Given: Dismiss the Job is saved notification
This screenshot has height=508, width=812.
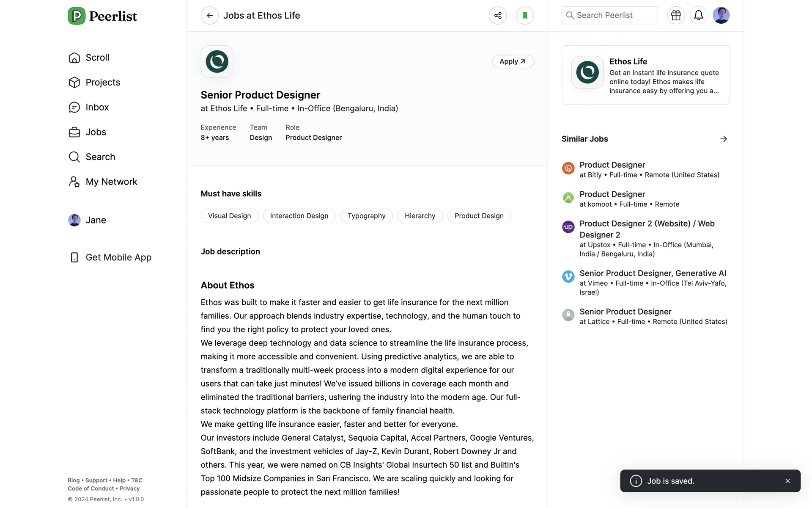Looking at the screenshot, I should pyautogui.click(x=787, y=481).
